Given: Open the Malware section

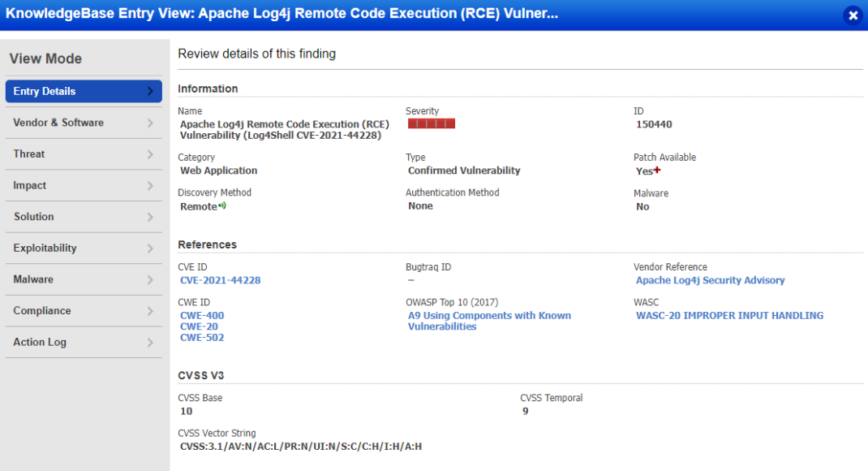Looking at the screenshot, I should click(x=84, y=279).
